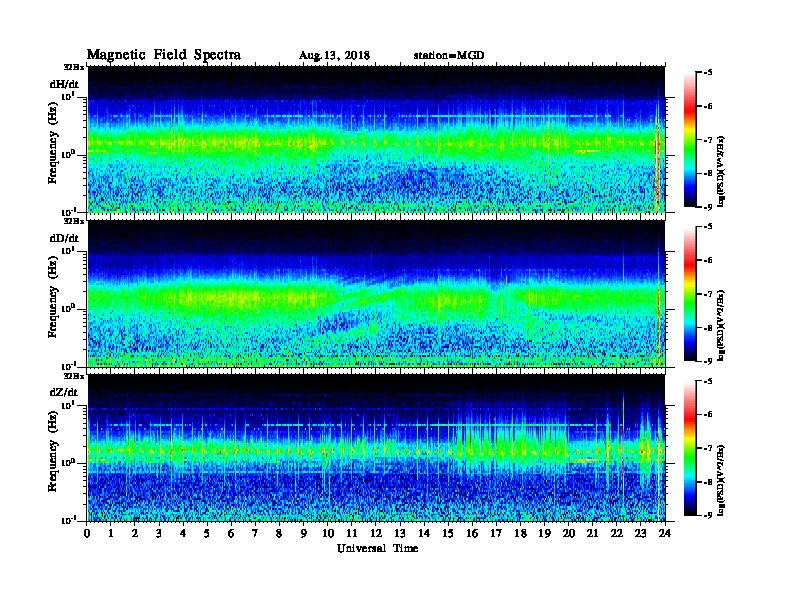Click hour '4' on the time axis
Screen dimensions: 792x612
(183, 533)
